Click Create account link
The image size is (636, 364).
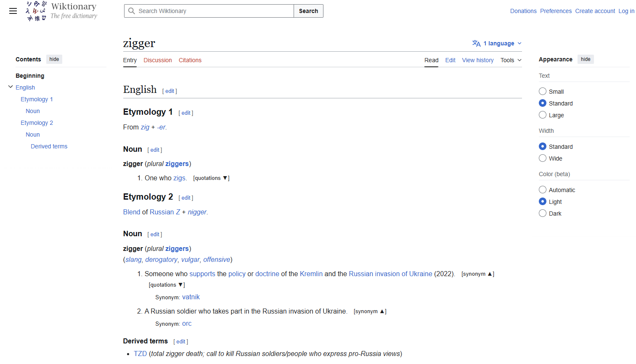click(595, 11)
